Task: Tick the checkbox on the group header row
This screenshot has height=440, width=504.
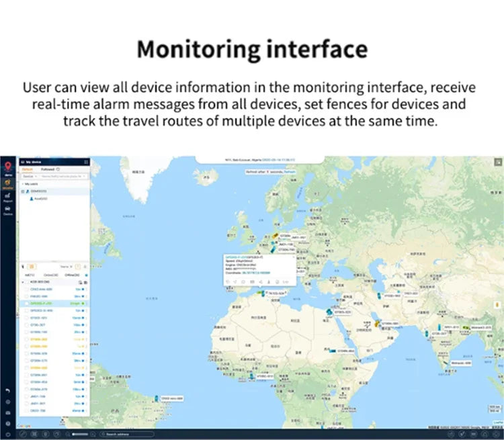Action: pyautogui.click(x=27, y=282)
